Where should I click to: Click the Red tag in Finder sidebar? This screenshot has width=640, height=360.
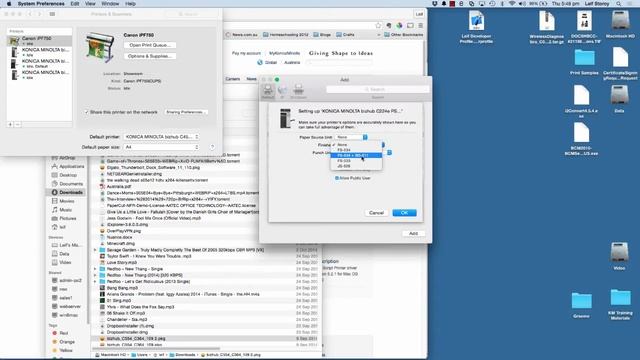(x=60, y=333)
